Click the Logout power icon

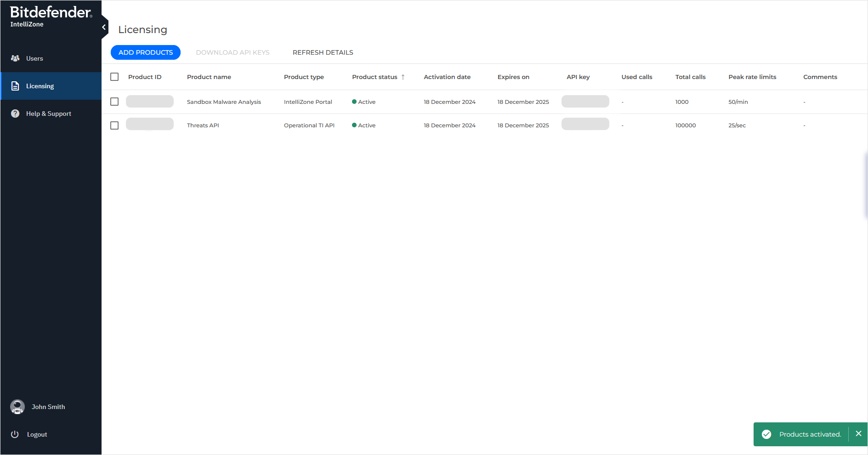click(x=15, y=434)
